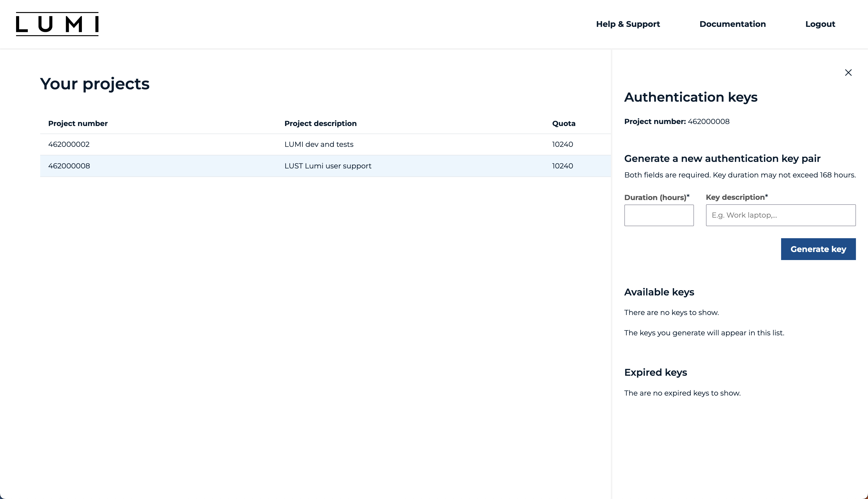Image resolution: width=868 pixels, height=499 pixels.
Task: Click the Quota column header
Action: tap(563, 123)
